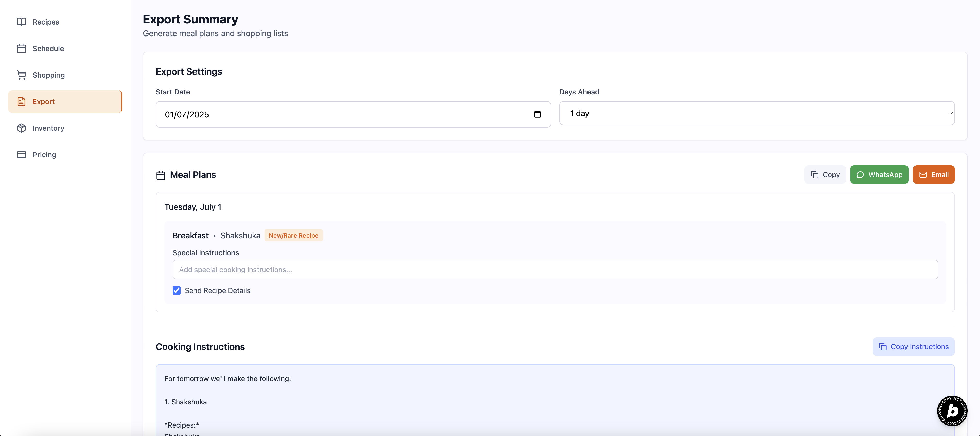Click the Recipes book icon
The image size is (980, 436).
coord(21,22)
